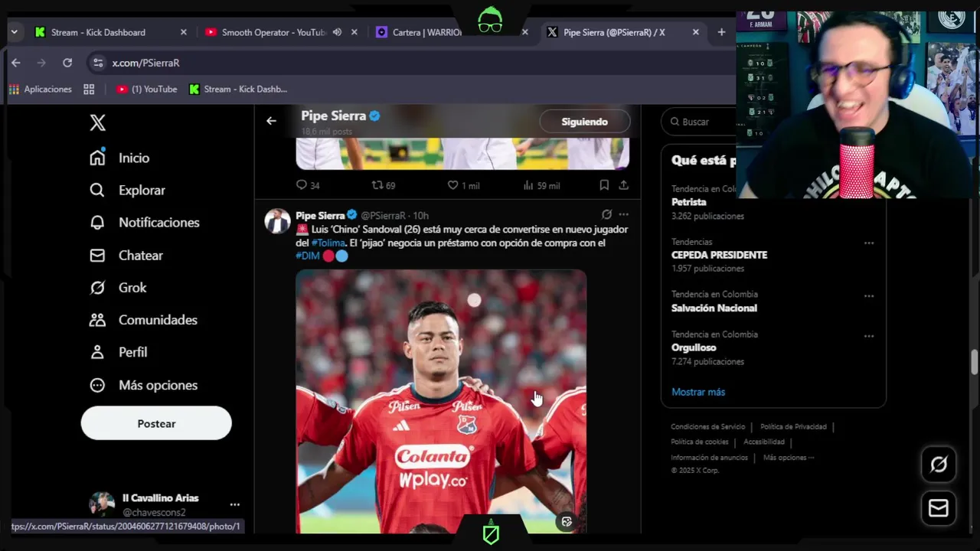
Task: Click browser forward button
Action: 41,63
